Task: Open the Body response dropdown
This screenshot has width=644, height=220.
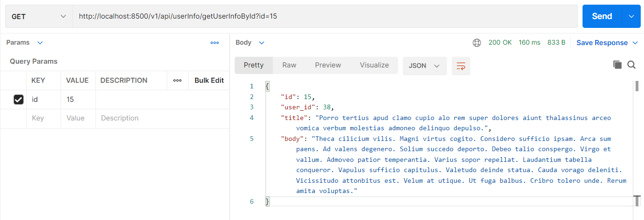Action: coord(250,42)
